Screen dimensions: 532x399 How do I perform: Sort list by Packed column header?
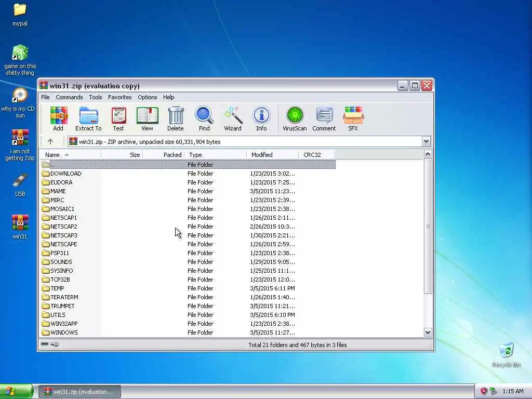click(x=164, y=155)
